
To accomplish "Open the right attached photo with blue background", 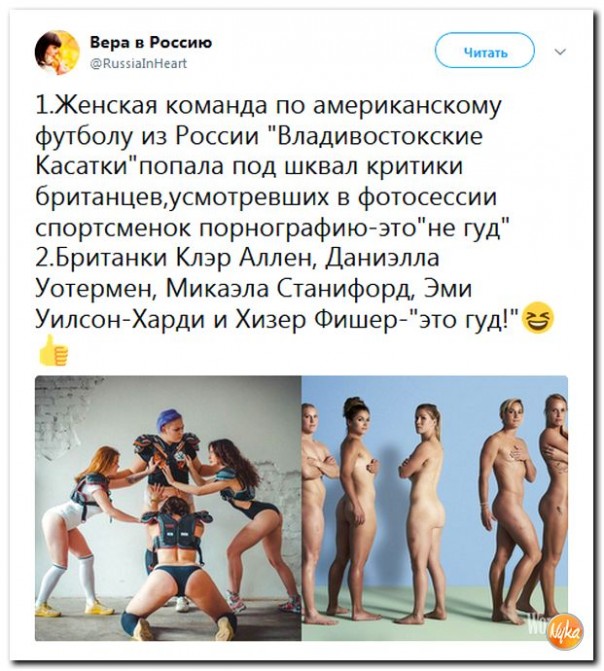I will click(435, 508).
